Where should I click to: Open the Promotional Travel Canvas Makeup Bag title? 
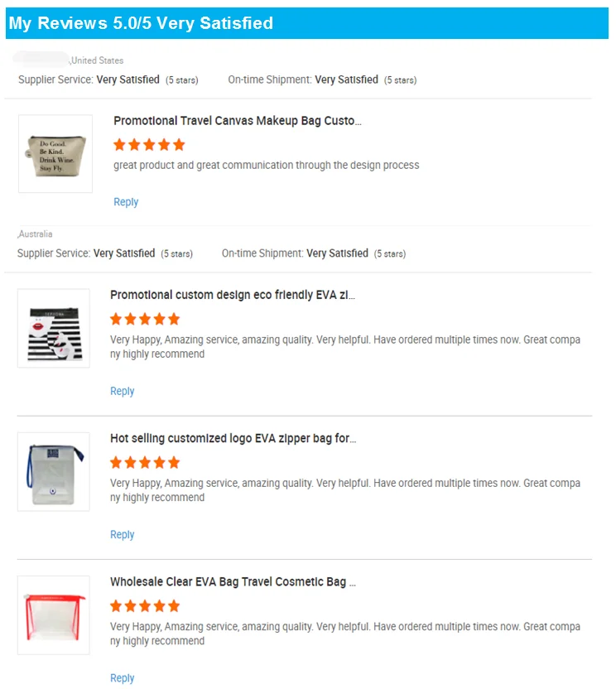pos(238,121)
